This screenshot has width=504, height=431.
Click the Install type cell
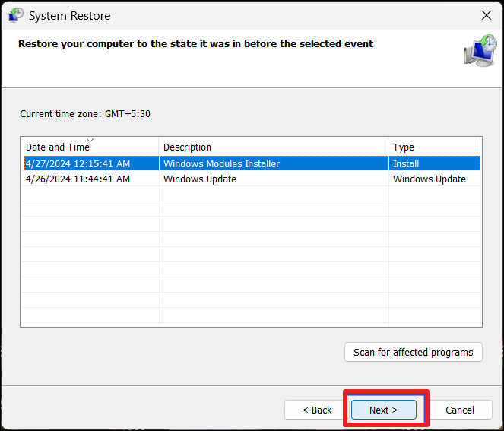(x=406, y=163)
